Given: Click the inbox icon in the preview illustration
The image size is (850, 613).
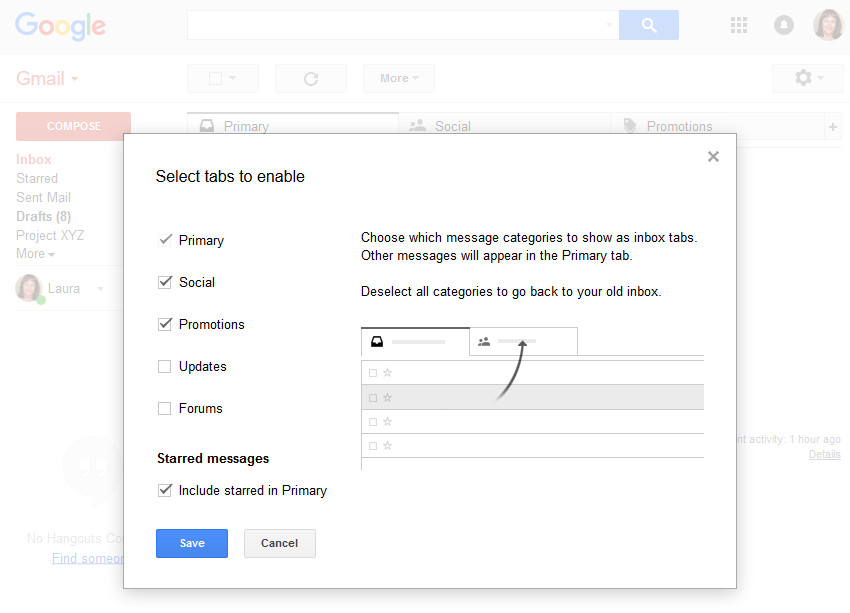Looking at the screenshot, I should 377,341.
